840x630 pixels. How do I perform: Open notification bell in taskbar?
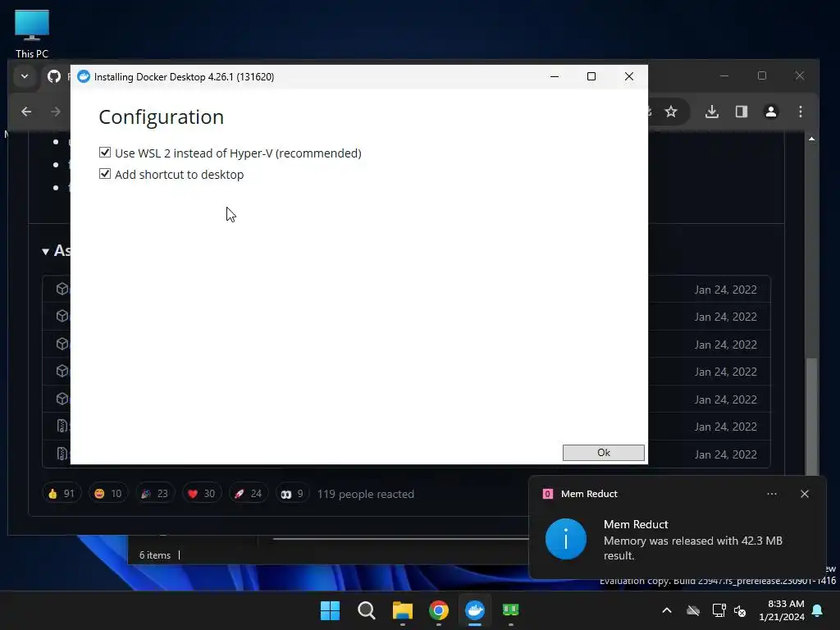click(x=818, y=610)
